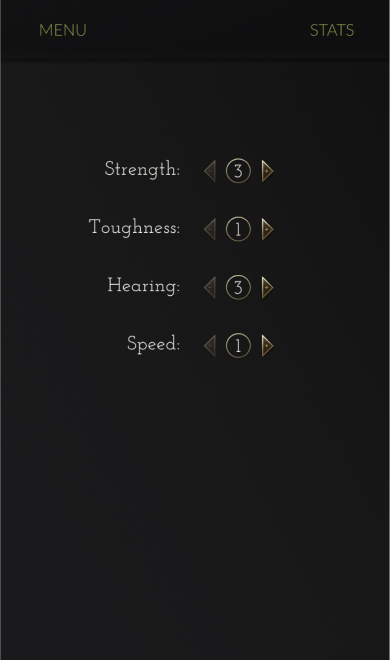Select the Hearing value circle showing 3
The height and width of the screenshot is (661, 391).
238,288
